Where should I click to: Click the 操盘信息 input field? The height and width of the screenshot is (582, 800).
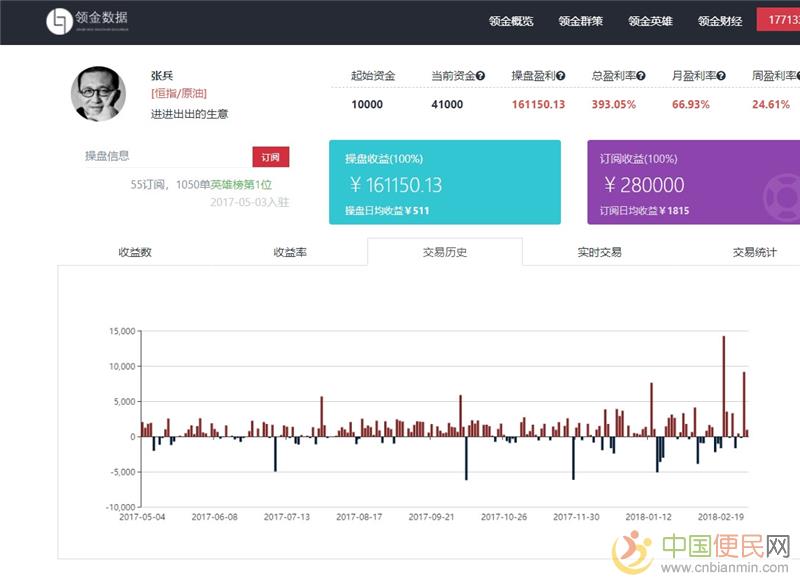coord(165,156)
